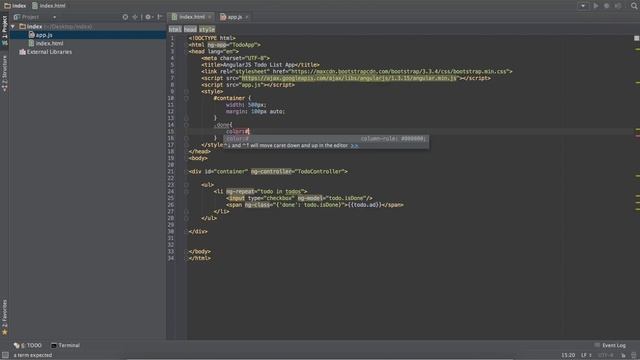Open the run configuration dropdown
Viewport: 640px width, 360px height.
point(583,6)
